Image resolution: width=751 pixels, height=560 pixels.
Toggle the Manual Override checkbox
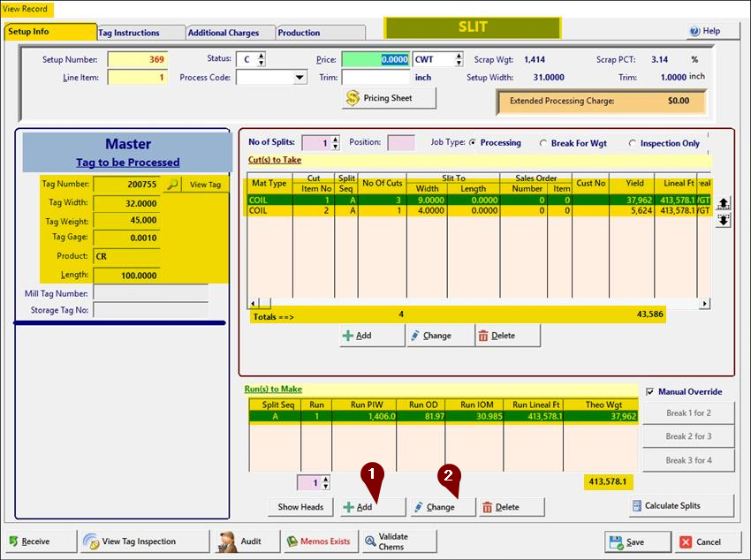point(650,391)
